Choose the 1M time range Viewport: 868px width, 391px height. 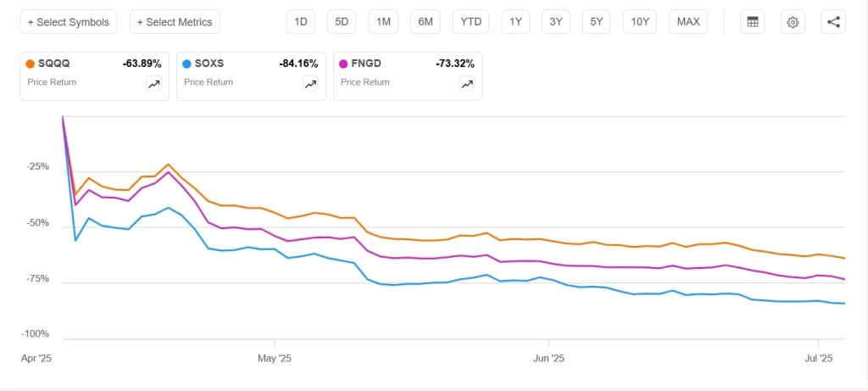click(x=383, y=22)
